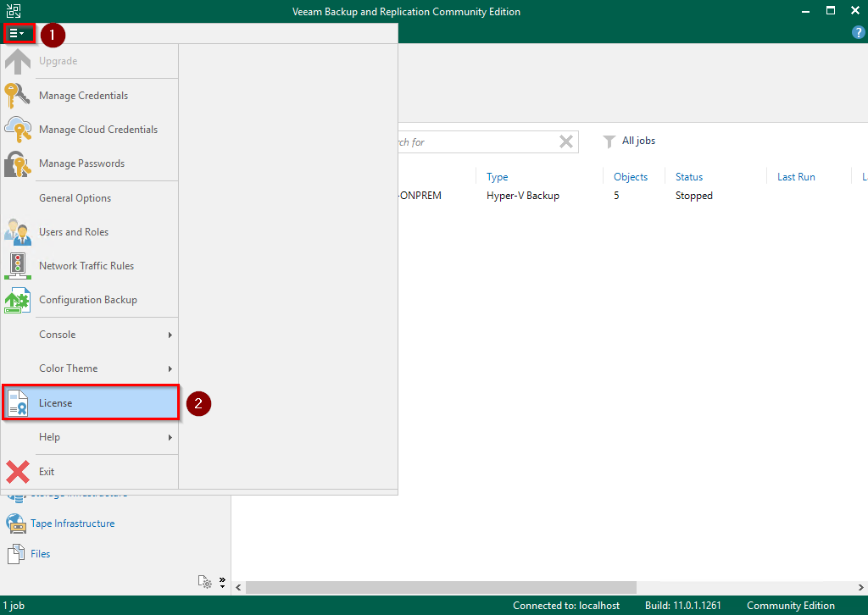868x615 pixels.
Task: Open Network Traffic Rules menu item
Action: 90,266
